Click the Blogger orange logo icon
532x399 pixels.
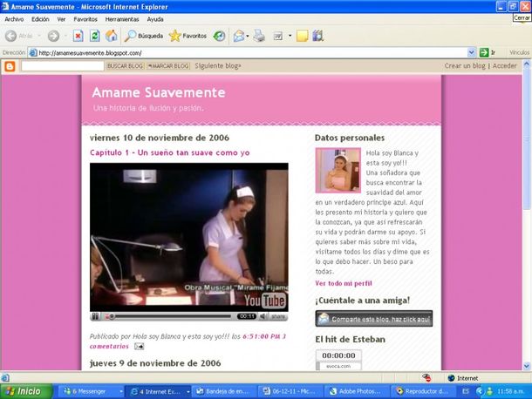pos(10,66)
